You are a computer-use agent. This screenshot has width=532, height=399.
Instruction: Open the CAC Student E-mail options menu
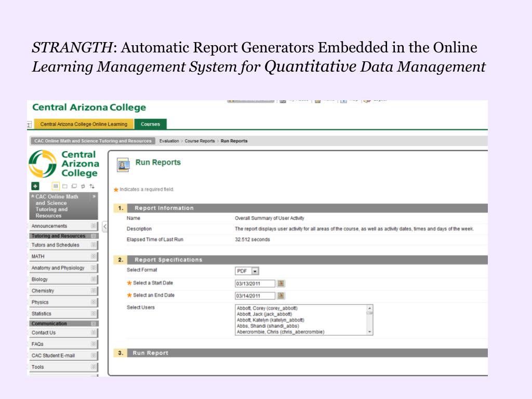(x=94, y=355)
